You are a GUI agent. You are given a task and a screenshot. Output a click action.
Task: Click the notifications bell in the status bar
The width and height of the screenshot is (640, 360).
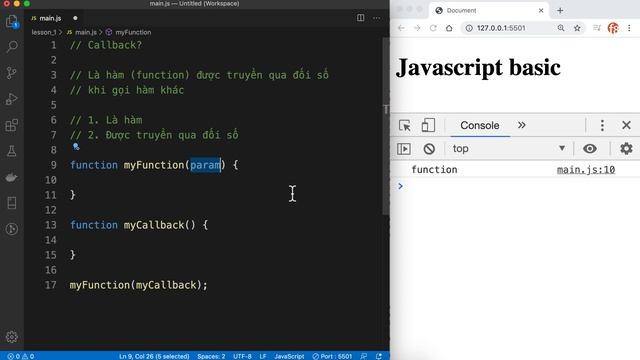point(379,356)
